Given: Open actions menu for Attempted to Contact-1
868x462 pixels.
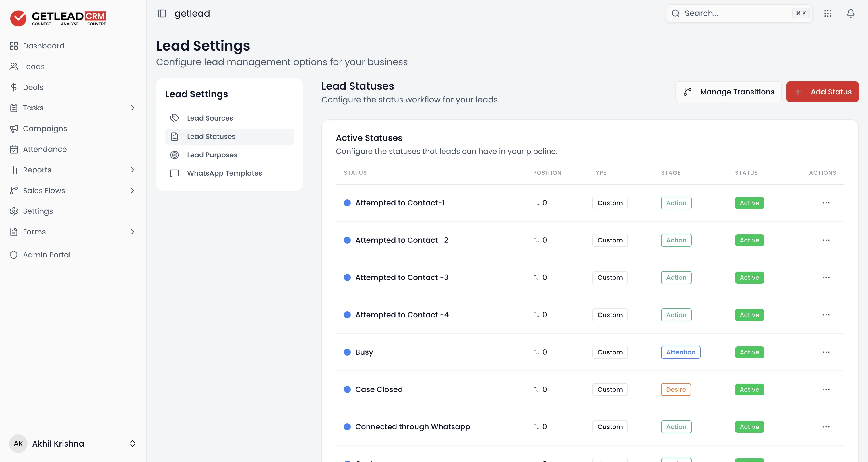Looking at the screenshot, I should (x=826, y=203).
